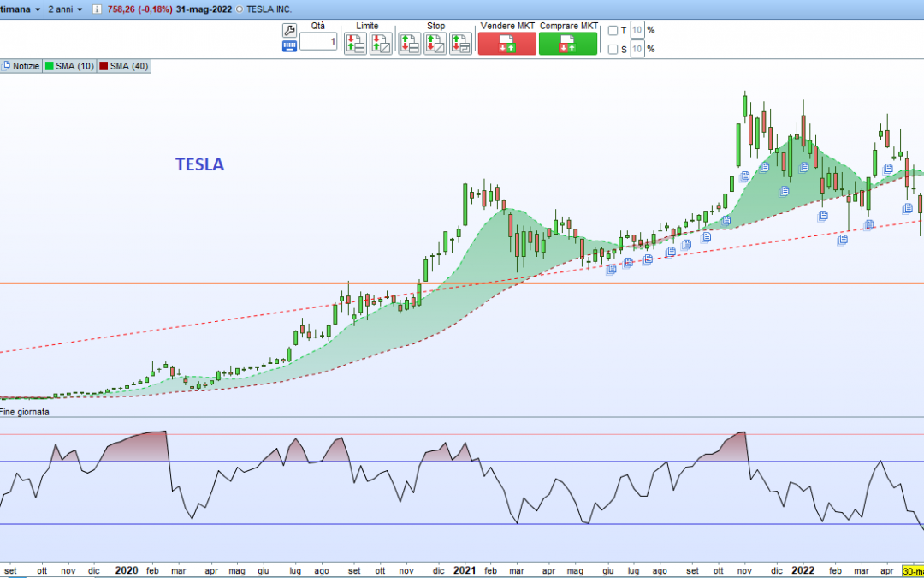The image size is (924, 578).
Task: Open the rightmost news marker on the chart
Action: (908, 209)
